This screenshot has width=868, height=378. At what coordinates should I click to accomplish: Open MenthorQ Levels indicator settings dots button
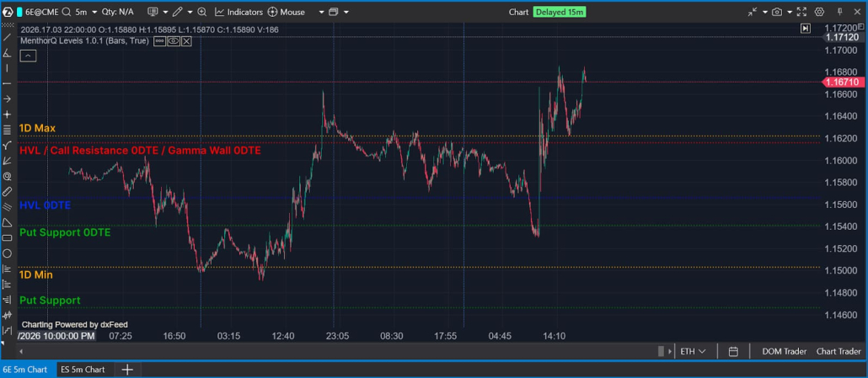point(159,41)
